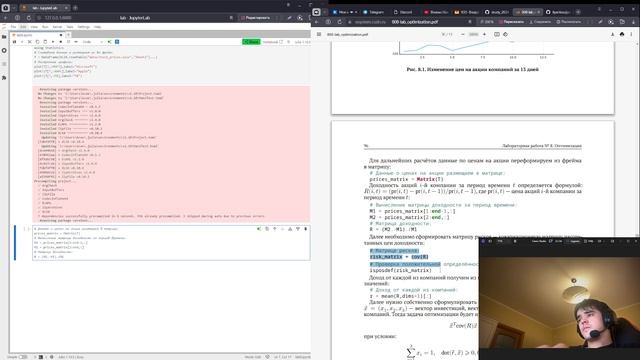Reload the JupyterLab browser page
Screen dimensions: 640x360
point(29,18)
